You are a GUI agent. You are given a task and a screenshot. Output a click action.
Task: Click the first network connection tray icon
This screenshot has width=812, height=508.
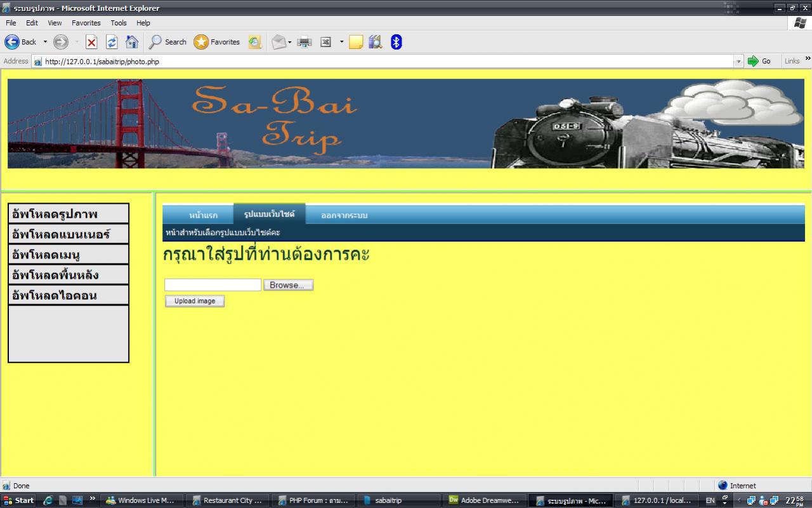[x=751, y=500]
